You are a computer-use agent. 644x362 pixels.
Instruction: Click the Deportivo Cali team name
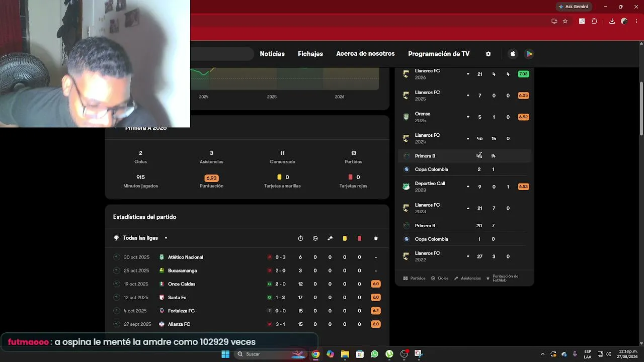[430, 184]
